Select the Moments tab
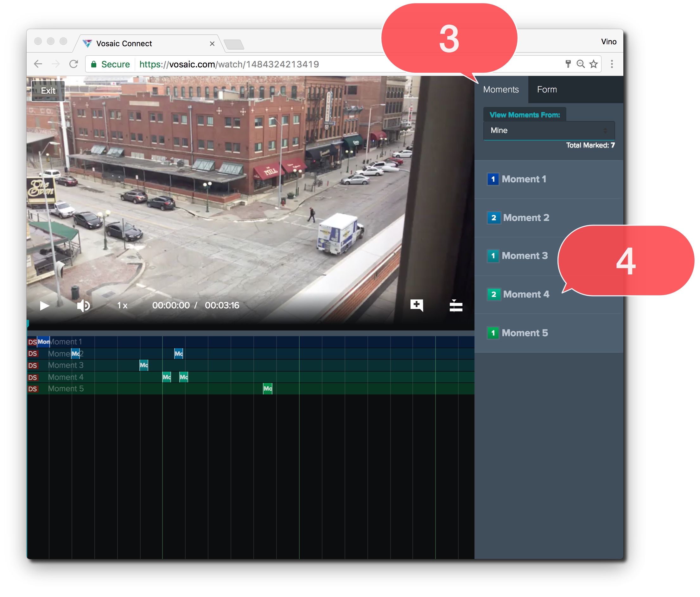The width and height of the screenshot is (700, 597). tap(501, 90)
